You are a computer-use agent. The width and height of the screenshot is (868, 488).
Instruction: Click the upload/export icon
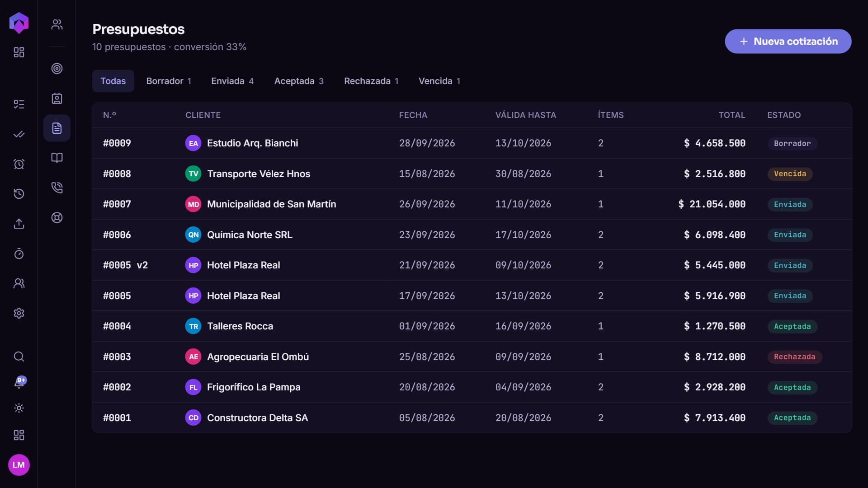[19, 224]
